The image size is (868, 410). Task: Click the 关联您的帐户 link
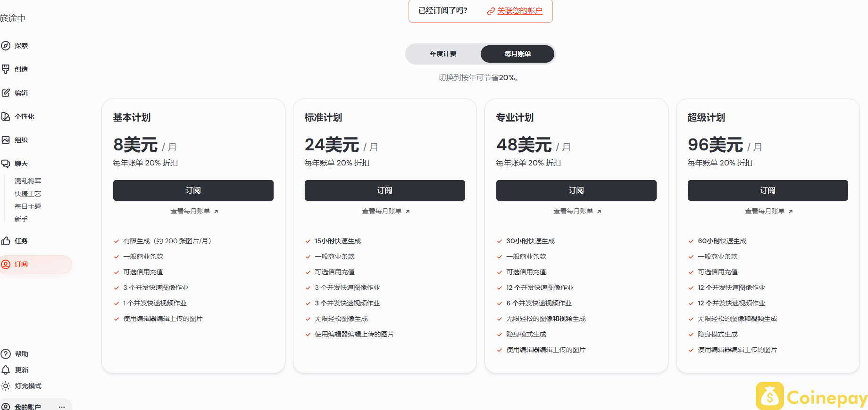click(520, 10)
